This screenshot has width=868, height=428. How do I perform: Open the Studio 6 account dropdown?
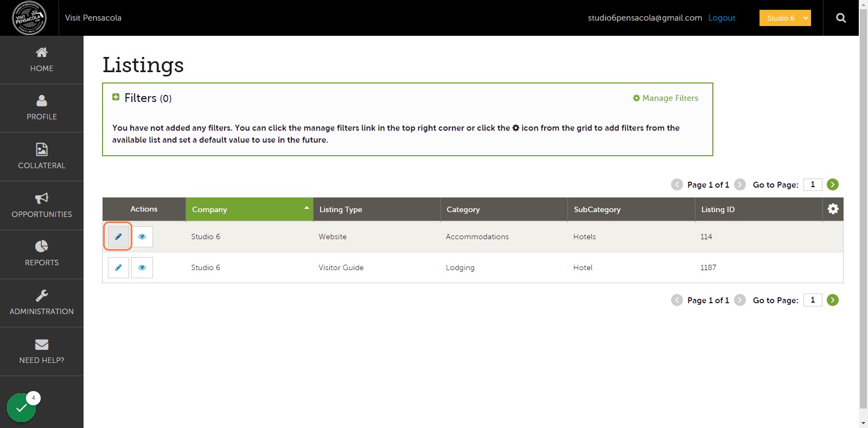785,18
